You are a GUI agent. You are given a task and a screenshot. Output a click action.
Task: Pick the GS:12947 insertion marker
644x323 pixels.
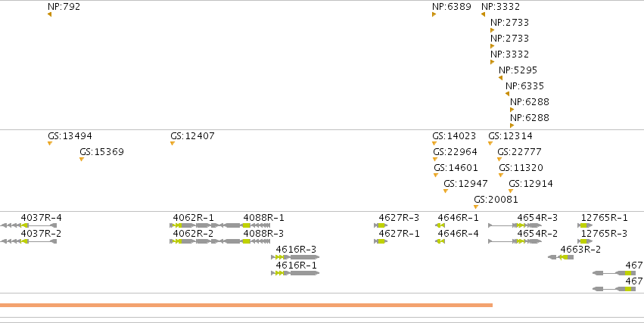(446, 191)
